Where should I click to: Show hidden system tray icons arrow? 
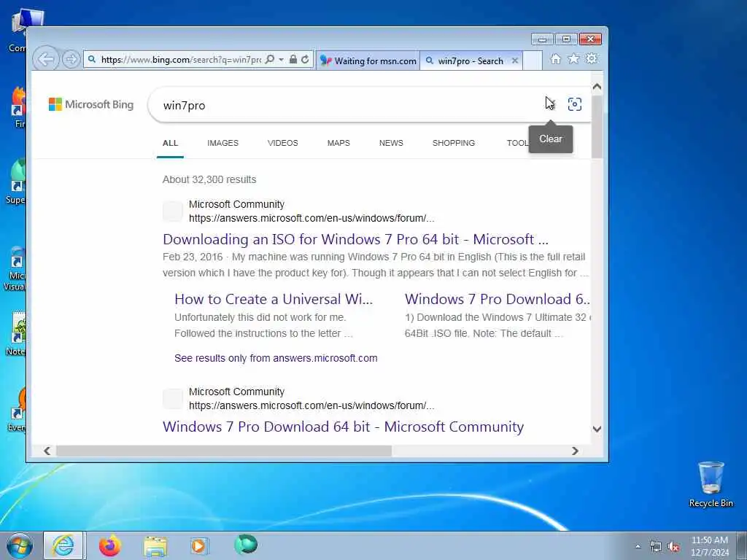click(x=638, y=547)
